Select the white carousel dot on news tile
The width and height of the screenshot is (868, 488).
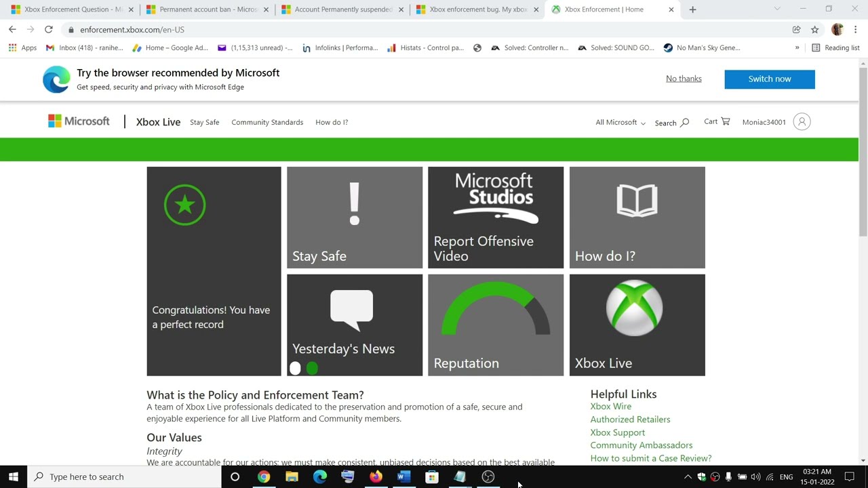pos(295,368)
